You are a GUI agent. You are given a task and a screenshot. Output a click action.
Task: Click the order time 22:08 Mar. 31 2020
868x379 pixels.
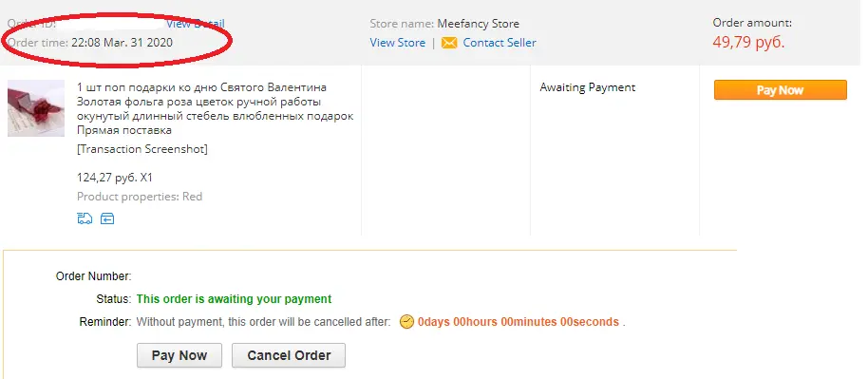pos(122,43)
